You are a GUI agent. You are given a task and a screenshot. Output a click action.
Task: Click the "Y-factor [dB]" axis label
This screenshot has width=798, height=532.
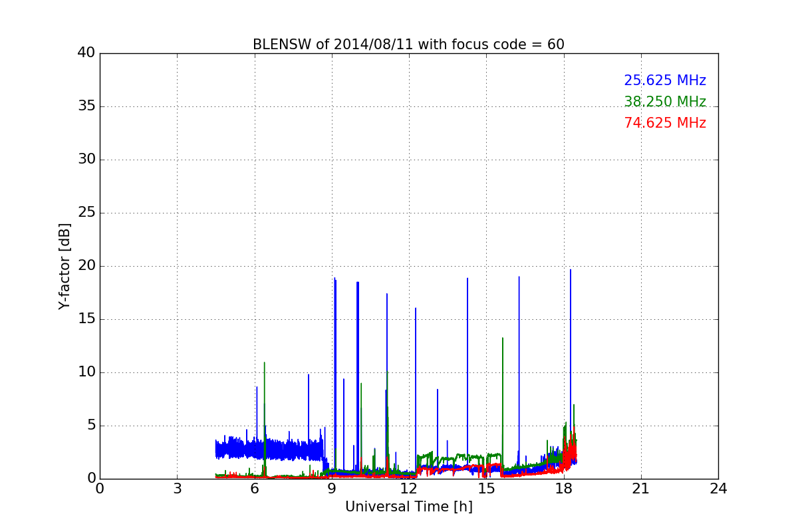coord(65,266)
